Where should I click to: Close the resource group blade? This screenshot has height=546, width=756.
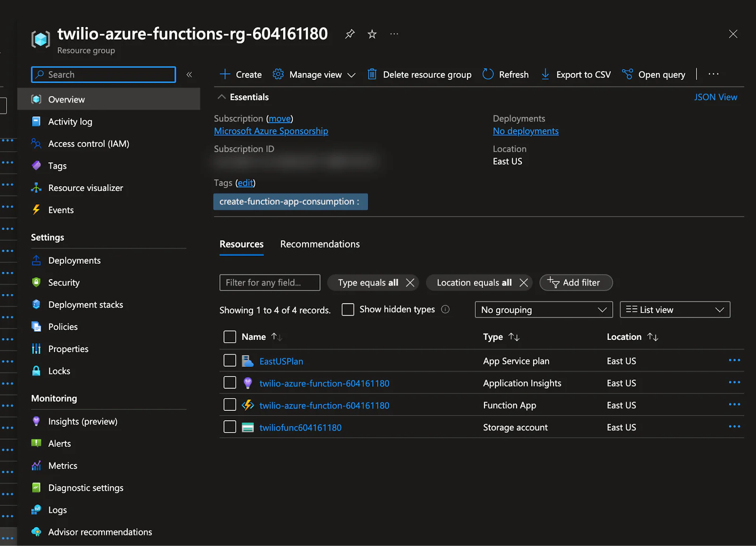click(733, 34)
